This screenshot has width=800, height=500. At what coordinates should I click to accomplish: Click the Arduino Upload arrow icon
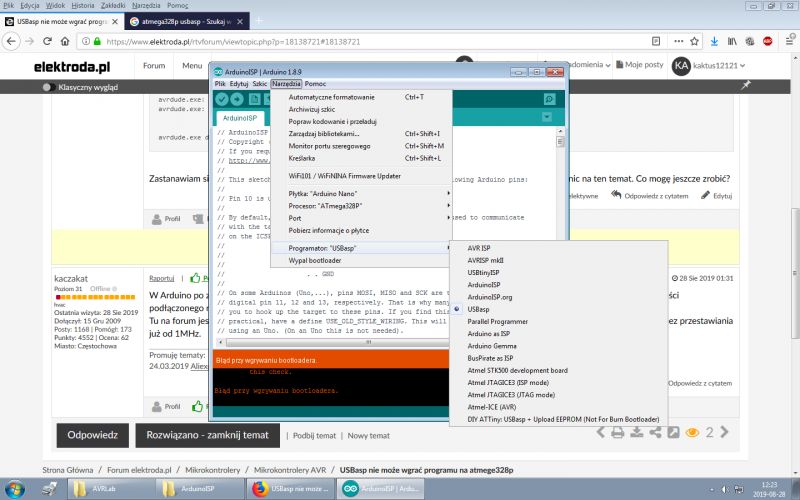tap(237, 99)
